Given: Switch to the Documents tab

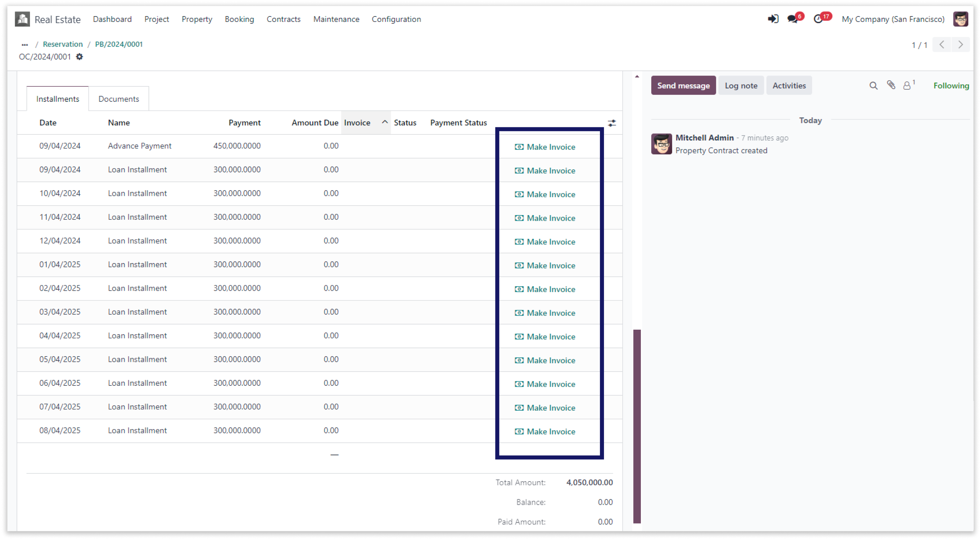Looking at the screenshot, I should 119,99.
